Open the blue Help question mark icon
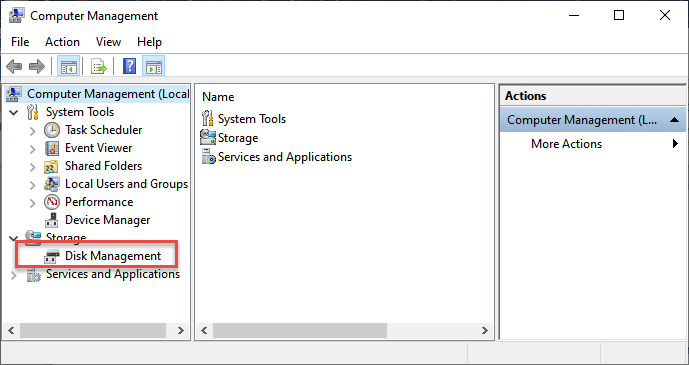The width and height of the screenshot is (689, 365). point(129,67)
